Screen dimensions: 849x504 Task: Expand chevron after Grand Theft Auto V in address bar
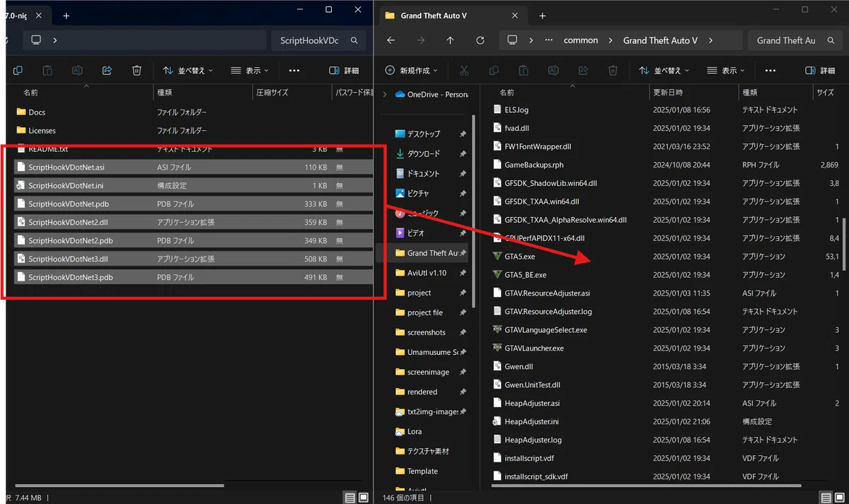[x=710, y=40]
